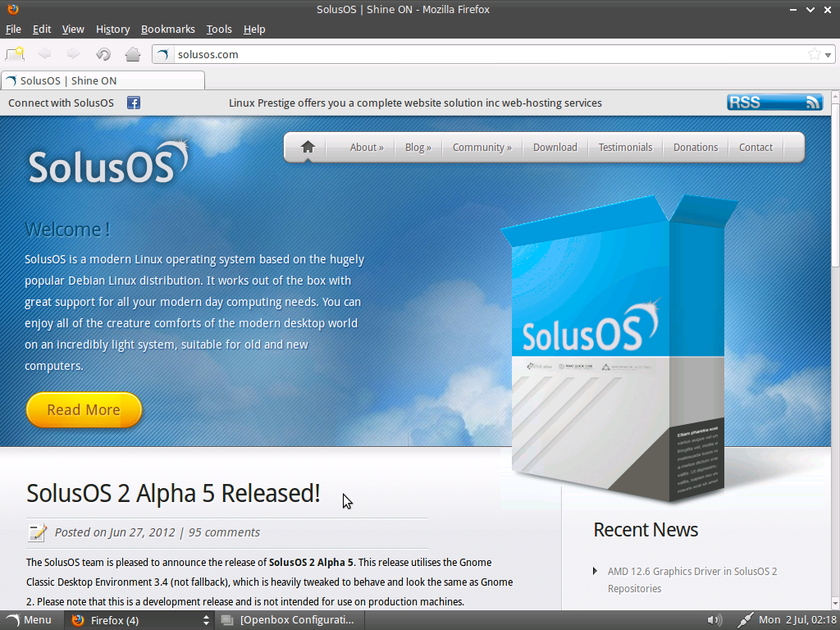Open the SolusOS Facebook page icon
Image resolution: width=840 pixels, height=630 pixels.
(x=134, y=103)
